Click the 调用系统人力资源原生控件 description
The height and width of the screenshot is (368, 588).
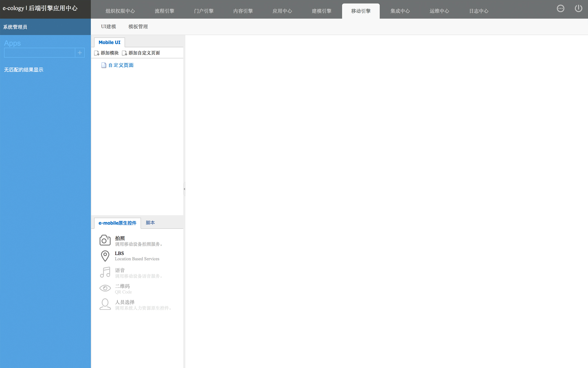[143, 308]
